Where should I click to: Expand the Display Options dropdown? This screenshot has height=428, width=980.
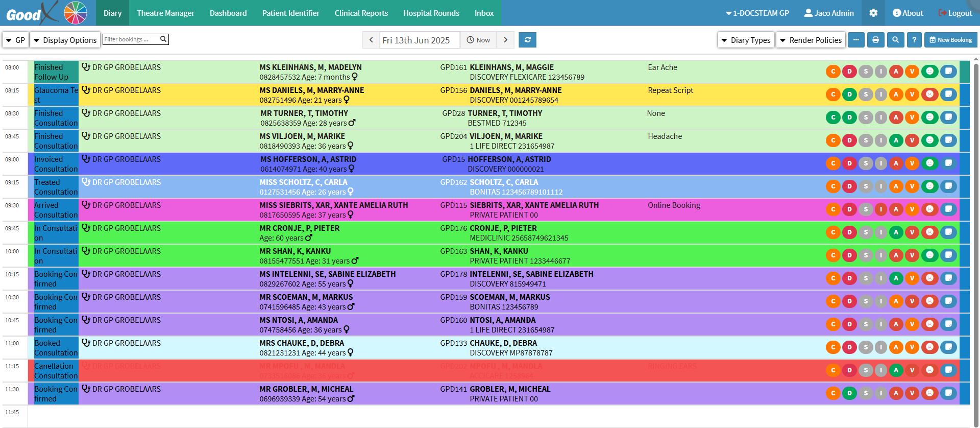coord(65,40)
